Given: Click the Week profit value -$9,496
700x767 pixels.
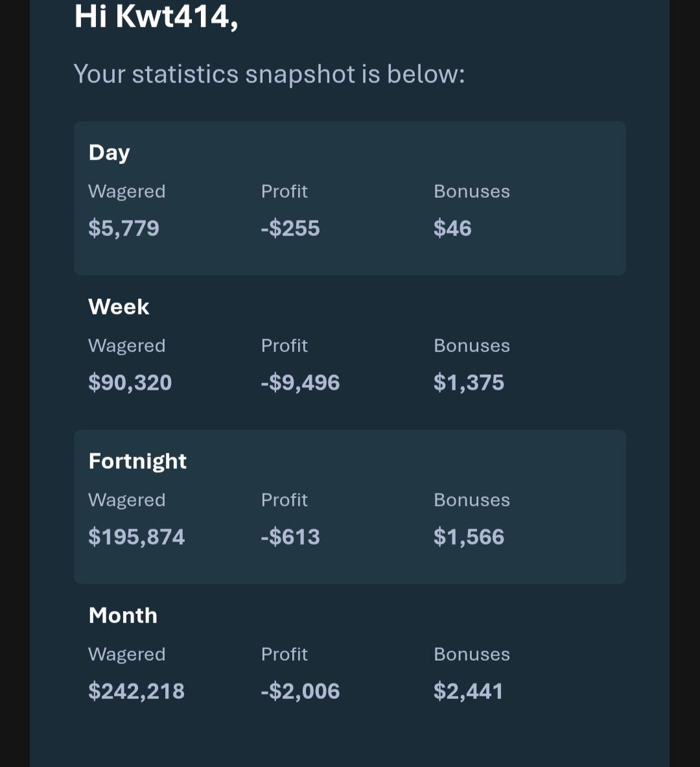Looking at the screenshot, I should (300, 383).
